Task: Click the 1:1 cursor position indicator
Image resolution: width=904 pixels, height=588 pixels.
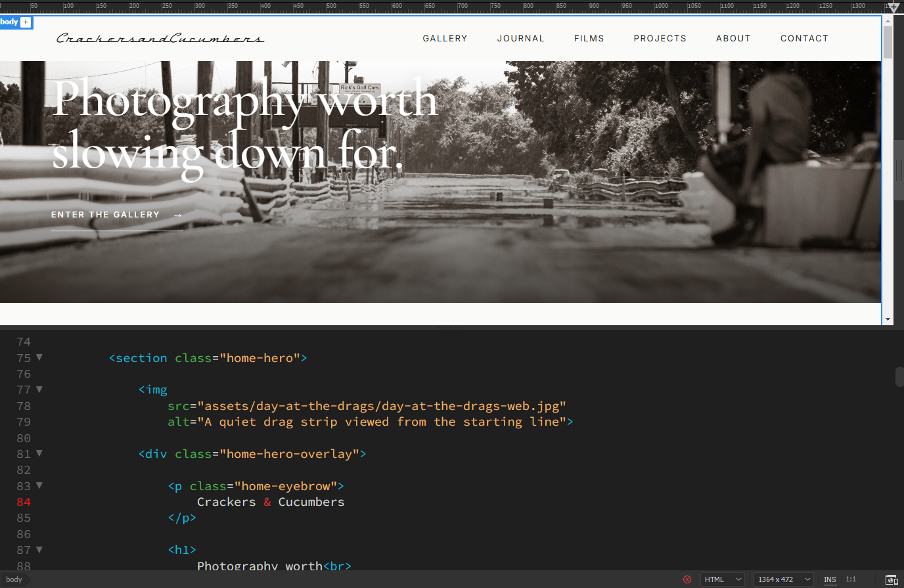Action: tap(851, 579)
